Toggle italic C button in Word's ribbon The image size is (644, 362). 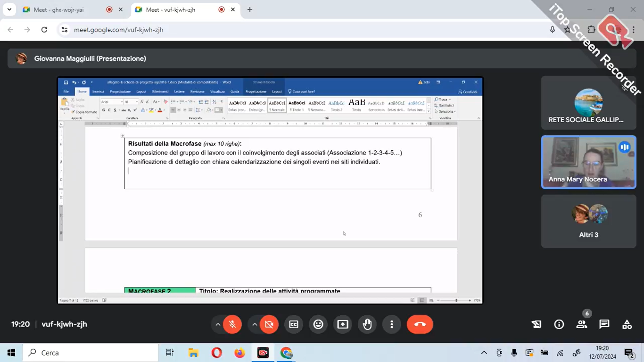(x=109, y=110)
